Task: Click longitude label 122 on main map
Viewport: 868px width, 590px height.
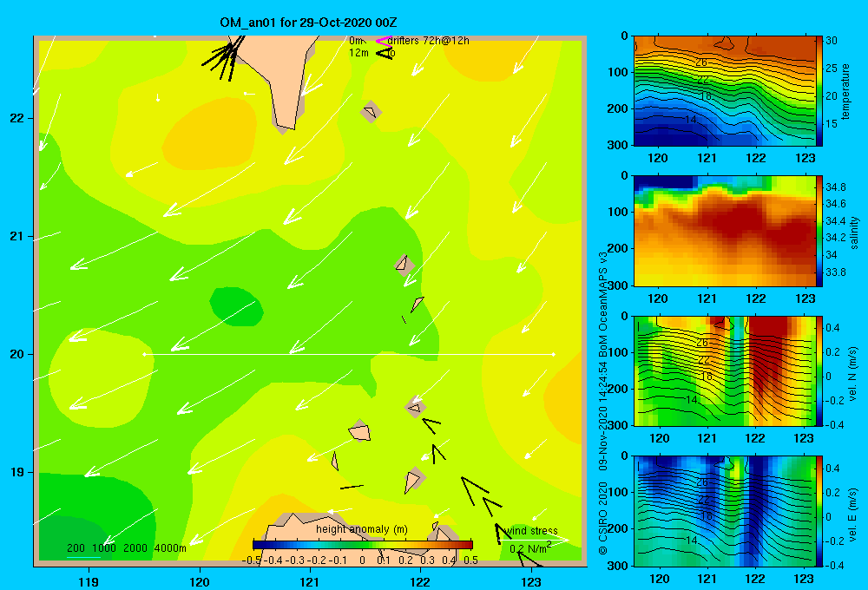Action: point(420,581)
